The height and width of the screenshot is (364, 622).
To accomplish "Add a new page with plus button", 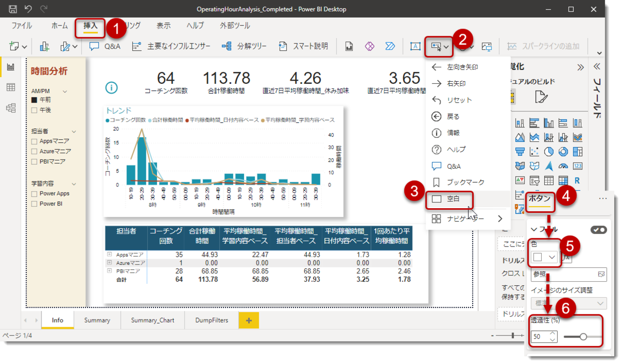I will point(249,321).
